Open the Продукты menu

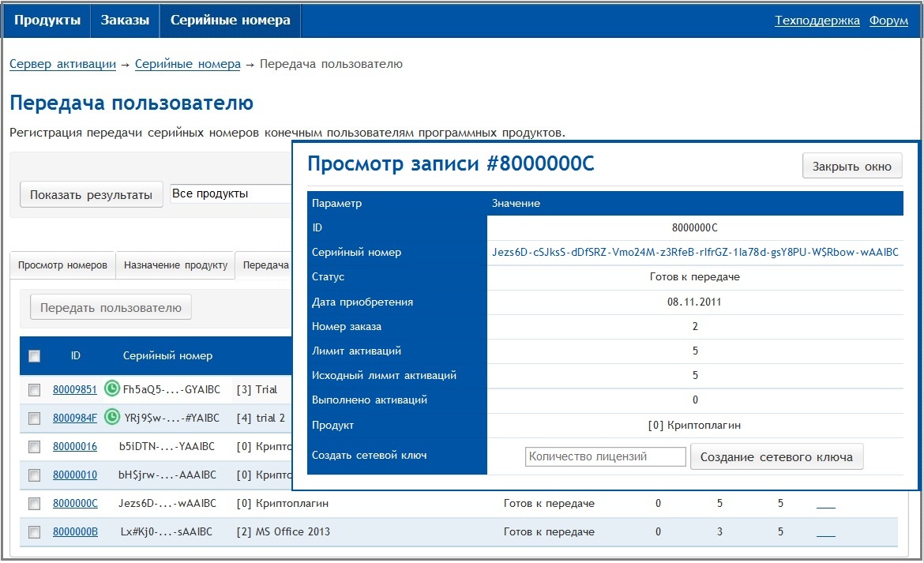pos(47,21)
